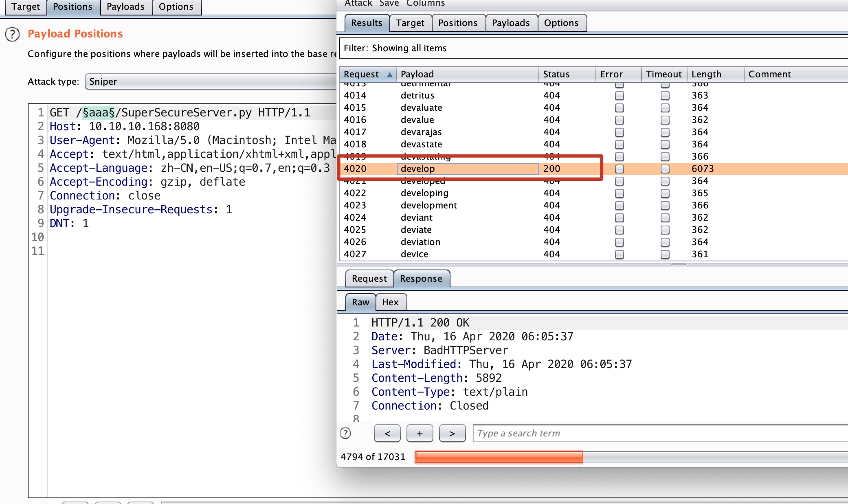Open the Request tab below results
The height and width of the screenshot is (504, 848).
(369, 278)
